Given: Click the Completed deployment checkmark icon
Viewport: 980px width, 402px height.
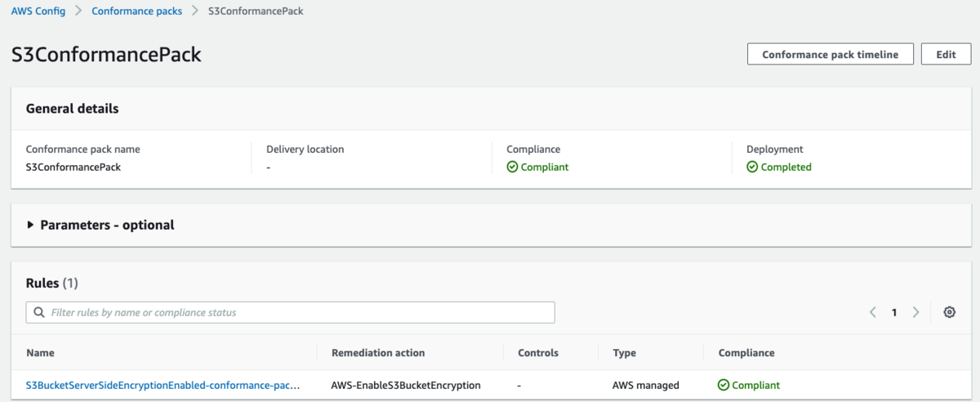Looking at the screenshot, I should (752, 167).
